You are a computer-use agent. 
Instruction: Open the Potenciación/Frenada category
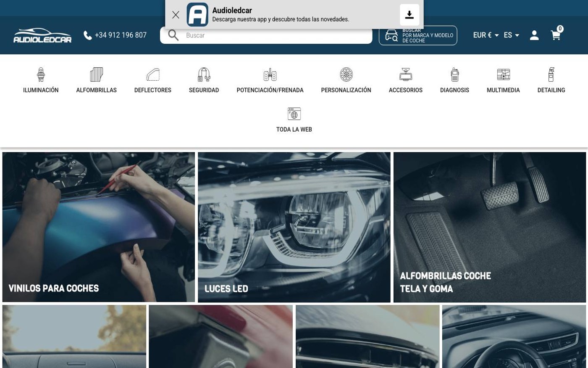[x=270, y=90]
